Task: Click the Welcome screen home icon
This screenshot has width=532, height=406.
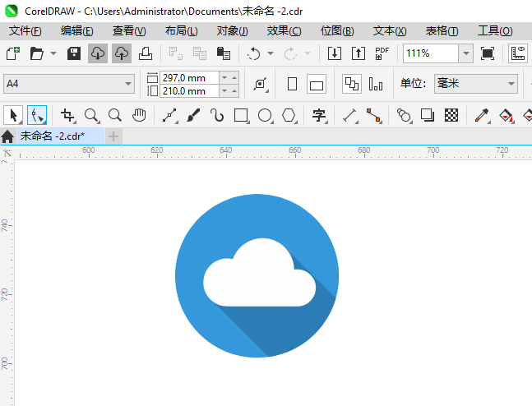Action: pyautogui.click(x=7, y=136)
